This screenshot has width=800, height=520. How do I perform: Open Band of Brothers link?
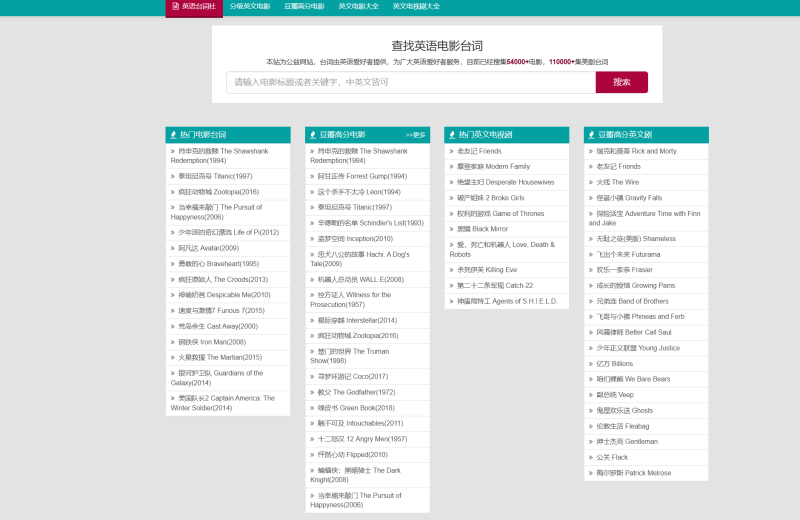[632, 302]
